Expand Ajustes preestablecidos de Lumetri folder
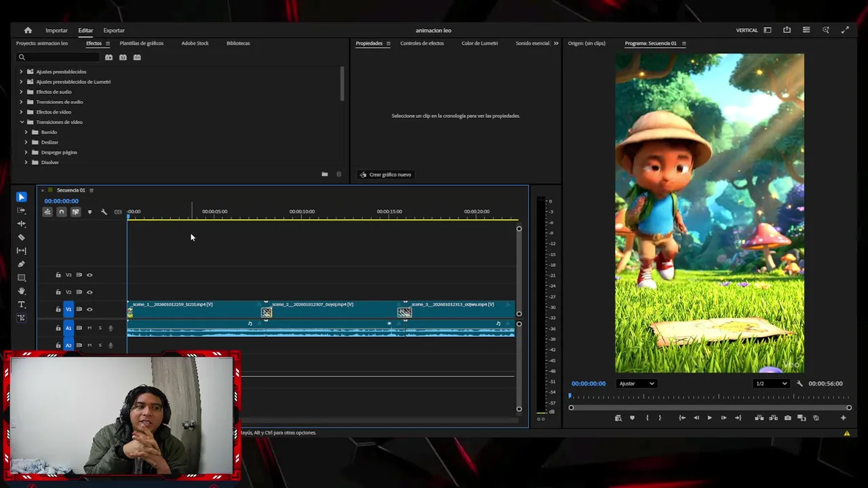 pyautogui.click(x=21, y=82)
